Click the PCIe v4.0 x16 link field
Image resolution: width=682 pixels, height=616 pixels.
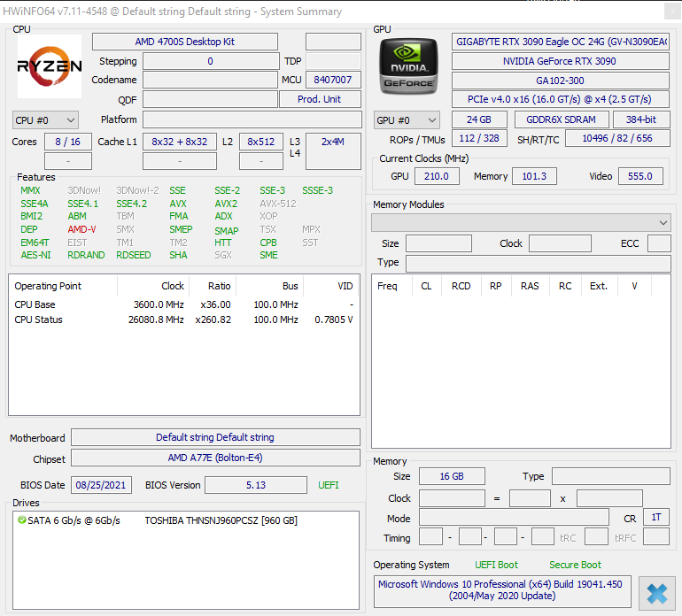pyautogui.click(x=560, y=99)
